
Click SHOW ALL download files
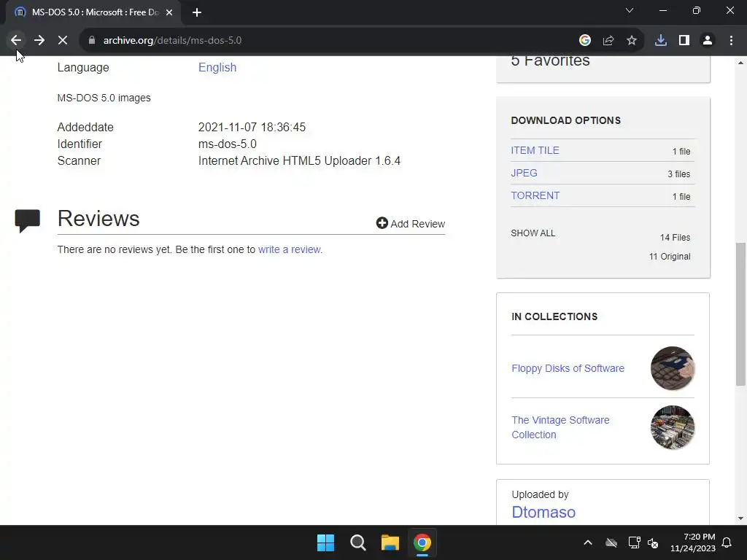533,233
